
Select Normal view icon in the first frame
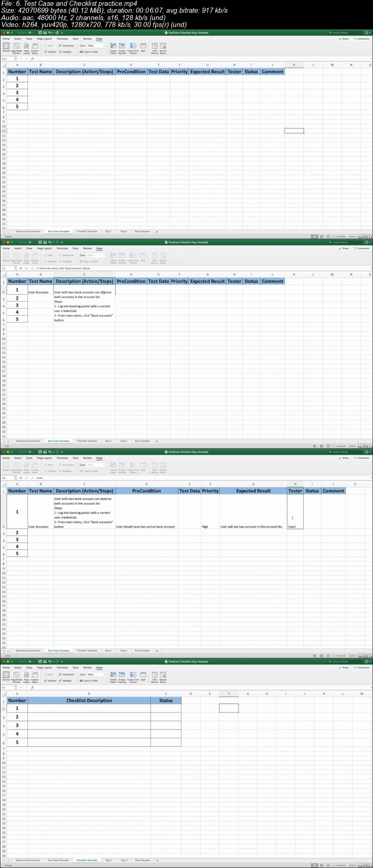click(6, 46)
